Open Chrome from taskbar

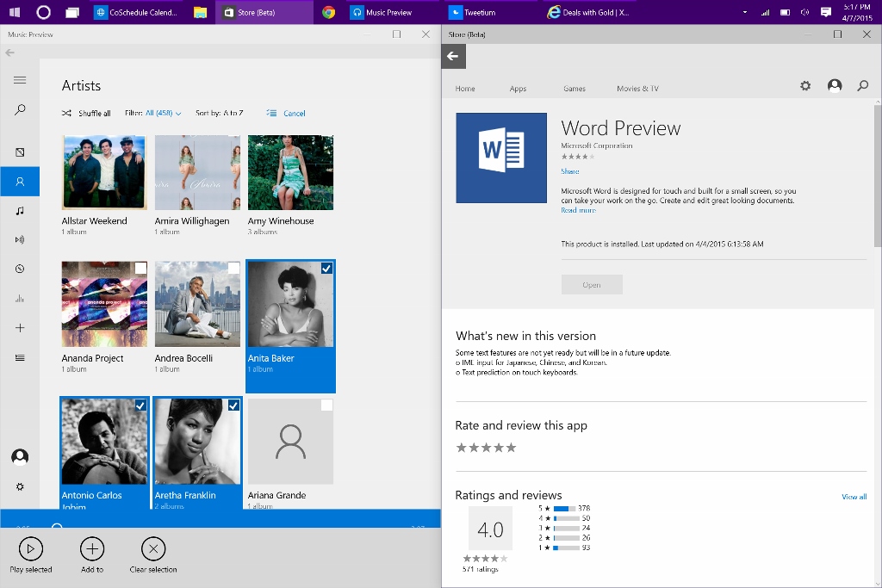click(328, 12)
